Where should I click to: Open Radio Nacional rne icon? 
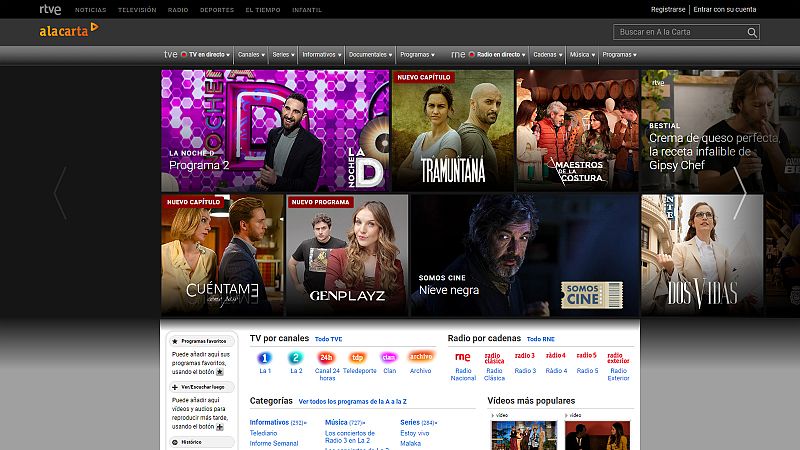463,357
